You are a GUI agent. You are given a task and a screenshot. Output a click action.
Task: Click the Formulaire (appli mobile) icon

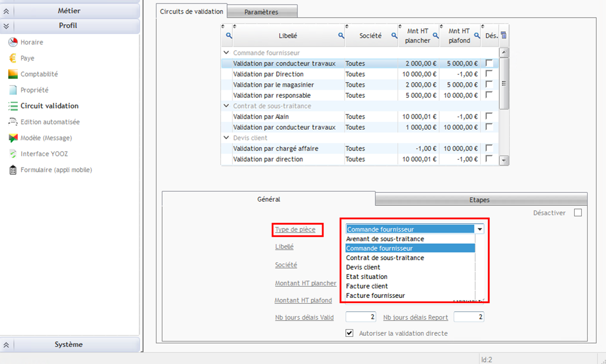12,170
